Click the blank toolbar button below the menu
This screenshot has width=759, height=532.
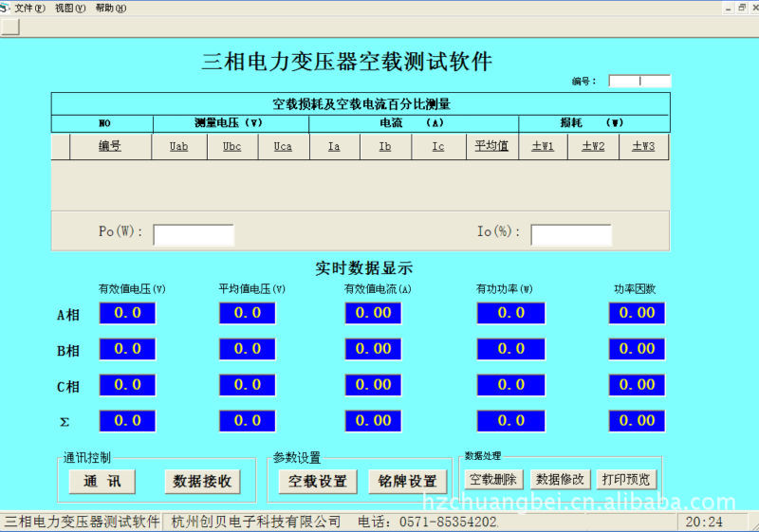click(10, 27)
